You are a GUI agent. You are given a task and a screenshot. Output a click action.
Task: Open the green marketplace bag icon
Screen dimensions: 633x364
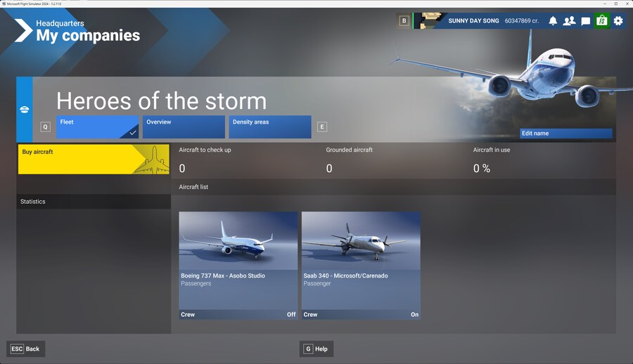coord(601,21)
